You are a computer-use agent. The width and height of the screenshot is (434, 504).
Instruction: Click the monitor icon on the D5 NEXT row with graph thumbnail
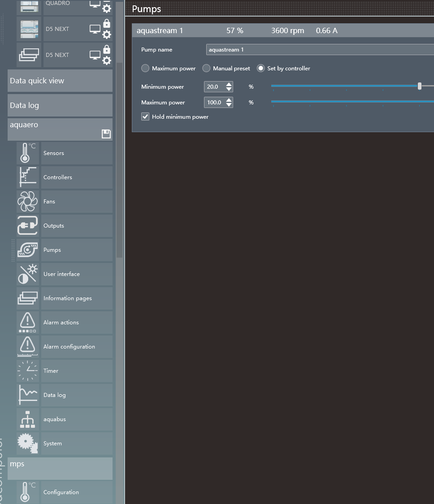tap(95, 29)
